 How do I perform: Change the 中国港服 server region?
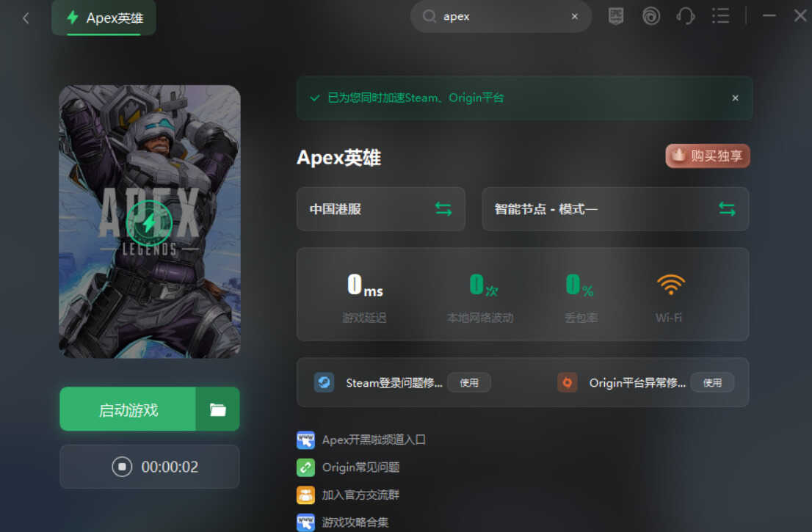click(380, 209)
